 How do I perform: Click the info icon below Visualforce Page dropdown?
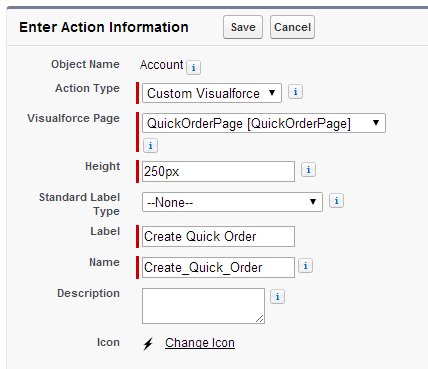[150, 146]
